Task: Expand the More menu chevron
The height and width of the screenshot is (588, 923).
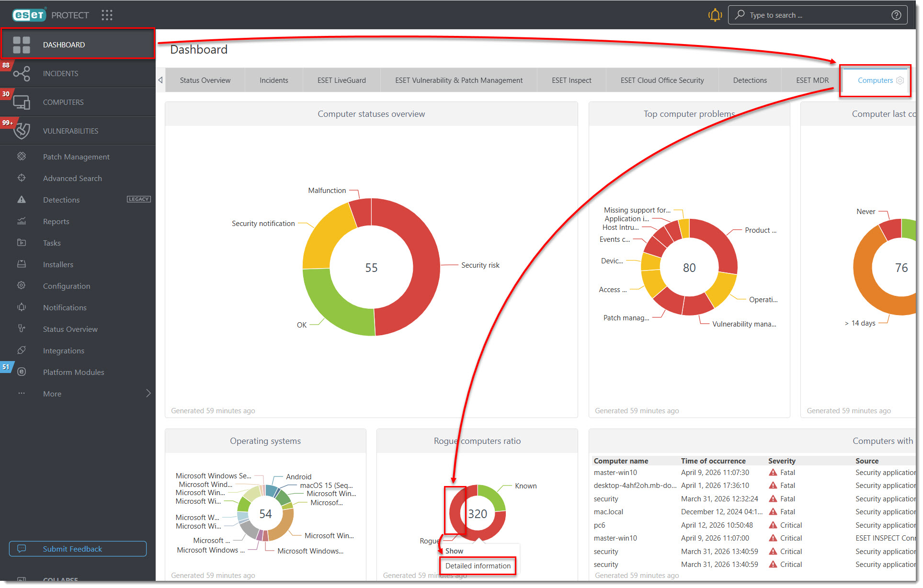Action: tap(148, 394)
